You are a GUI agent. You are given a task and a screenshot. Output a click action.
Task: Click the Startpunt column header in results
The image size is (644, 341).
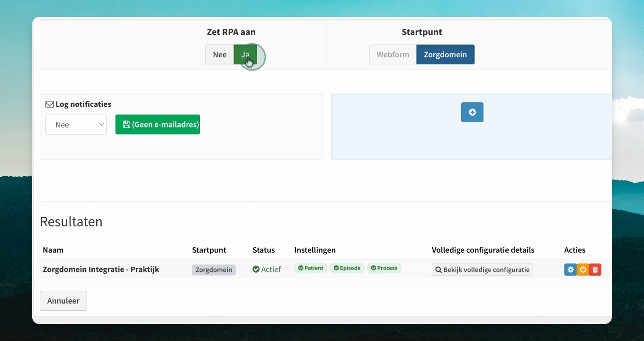click(x=209, y=250)
